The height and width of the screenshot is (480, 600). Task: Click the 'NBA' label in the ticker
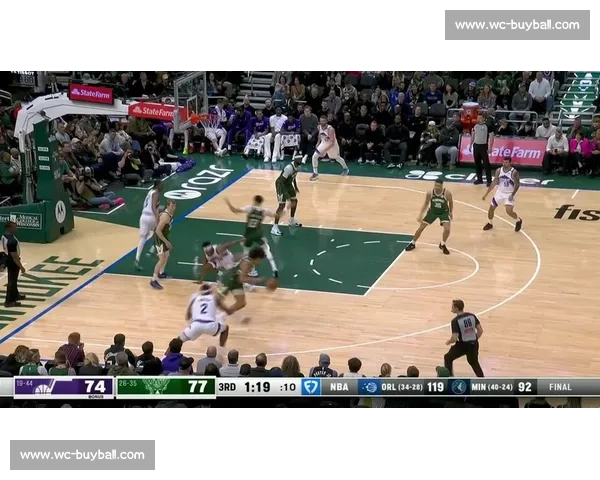(x=339, y=387)
